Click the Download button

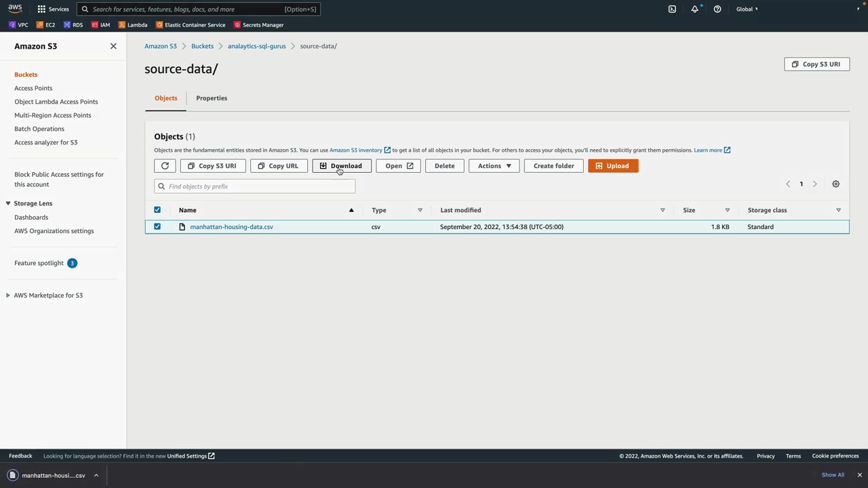coord(342,166)
